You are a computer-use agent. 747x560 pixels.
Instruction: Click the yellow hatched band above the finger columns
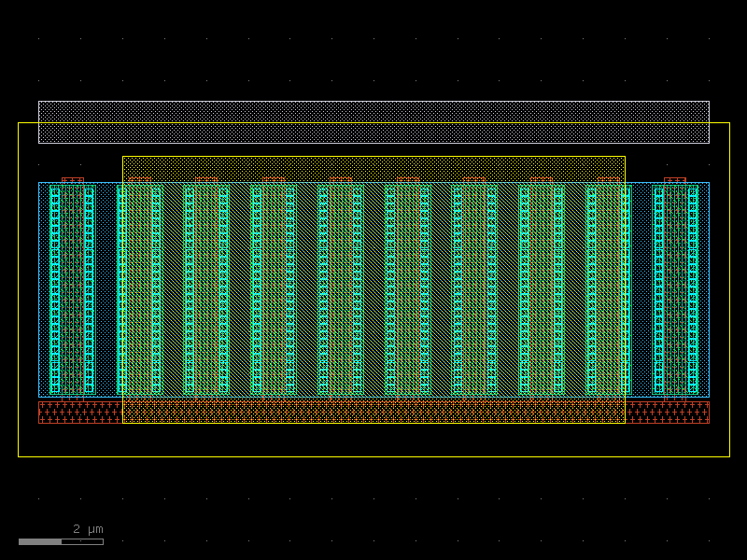(374, 169)
